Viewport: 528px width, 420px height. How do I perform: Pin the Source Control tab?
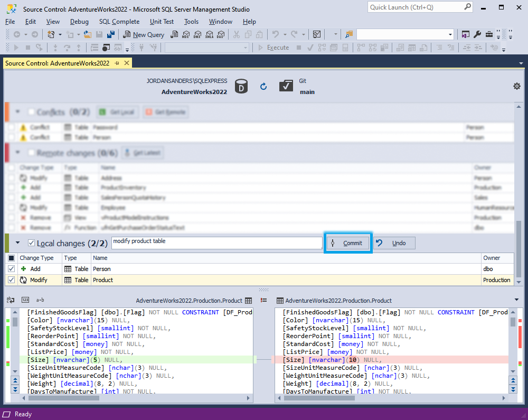pyautogui.click(x=117, y=63)
